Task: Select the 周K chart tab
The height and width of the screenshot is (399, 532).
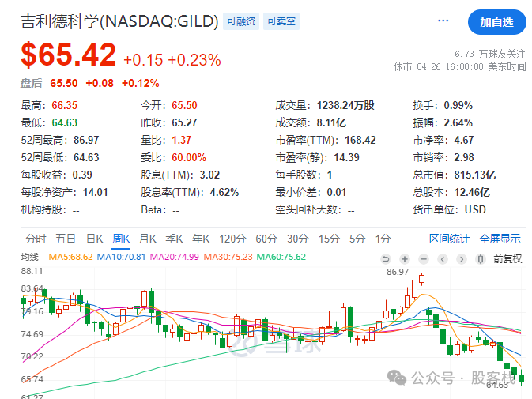Action: [x=121, y=239]
